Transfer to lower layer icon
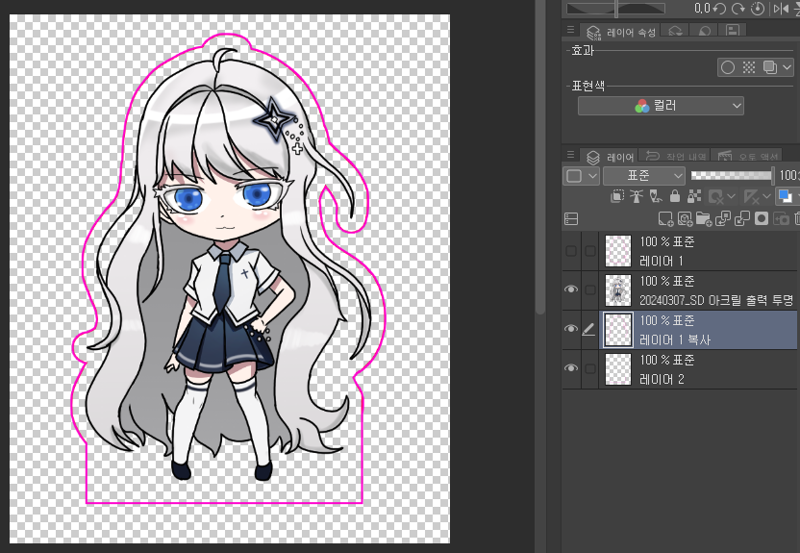The height and width of the screenshot is (553, 800). (723, 219)
